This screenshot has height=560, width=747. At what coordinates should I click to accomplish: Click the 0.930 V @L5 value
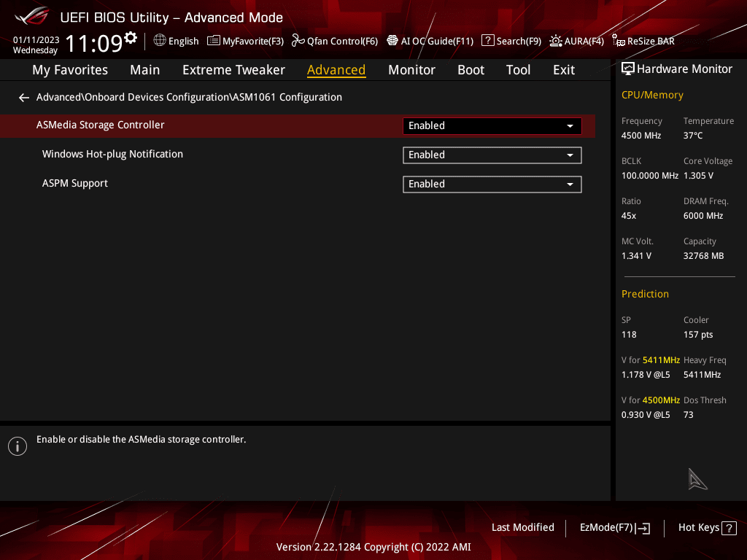pyautogui.click(x=646, y=415)
